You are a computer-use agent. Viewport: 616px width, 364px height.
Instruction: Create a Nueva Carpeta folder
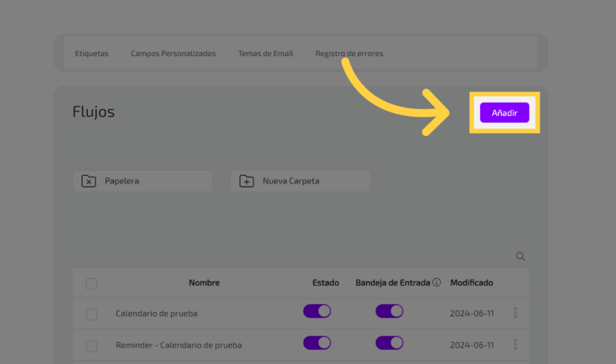pyautogui.click(x=300, y=181)
